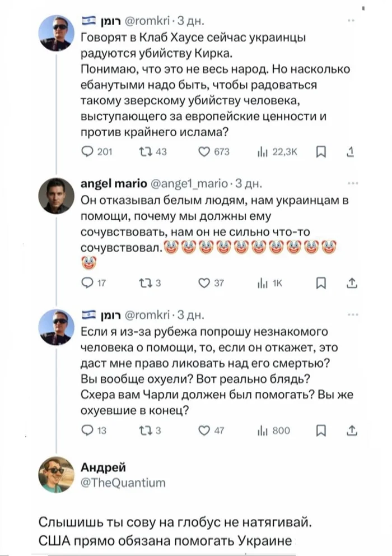This screenshot has height=556, width=392.
Task: Open more options on second romkri tweet
Action: tap(351, 314)
